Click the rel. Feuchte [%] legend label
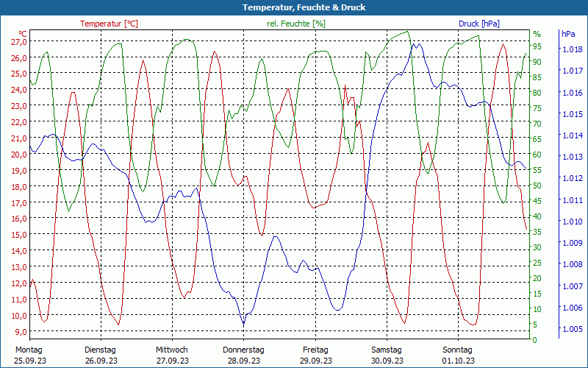 click(296, 24)
